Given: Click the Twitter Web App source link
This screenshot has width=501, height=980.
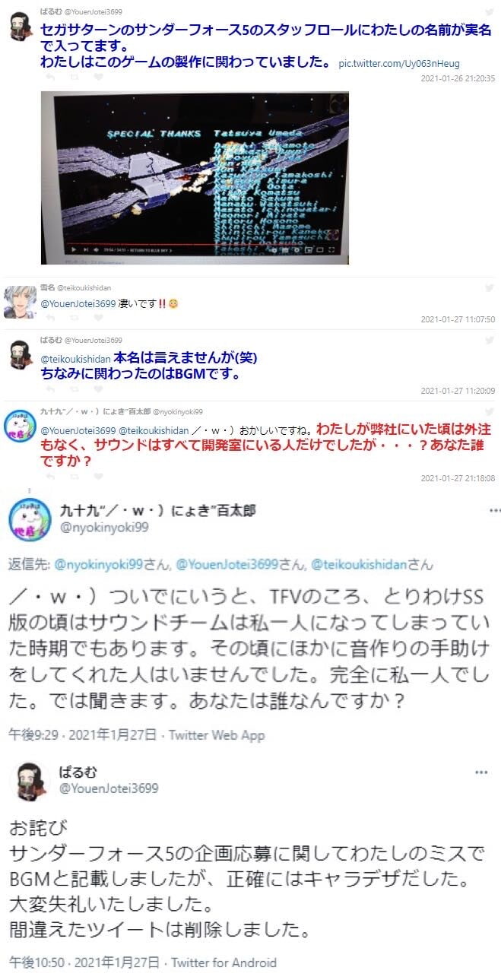Looking at the screenshot, I should tap(217, 734).
